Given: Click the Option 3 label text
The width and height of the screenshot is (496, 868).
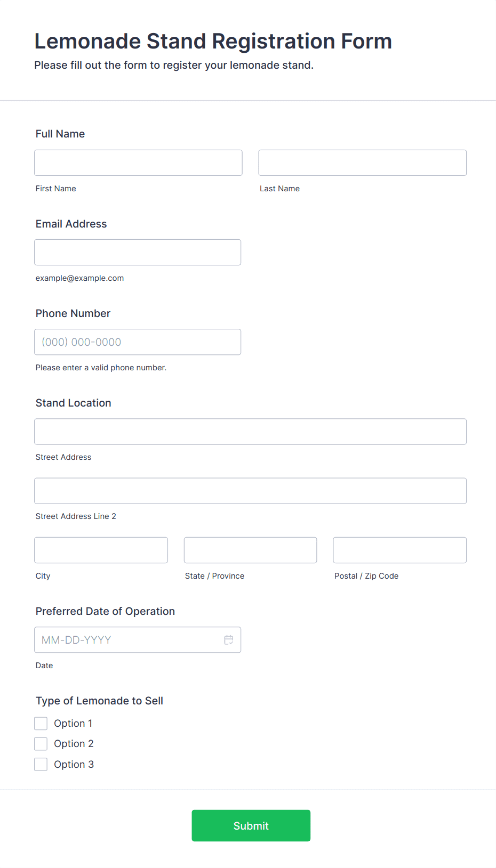Looking at the screenshot, I should (74, 765).
